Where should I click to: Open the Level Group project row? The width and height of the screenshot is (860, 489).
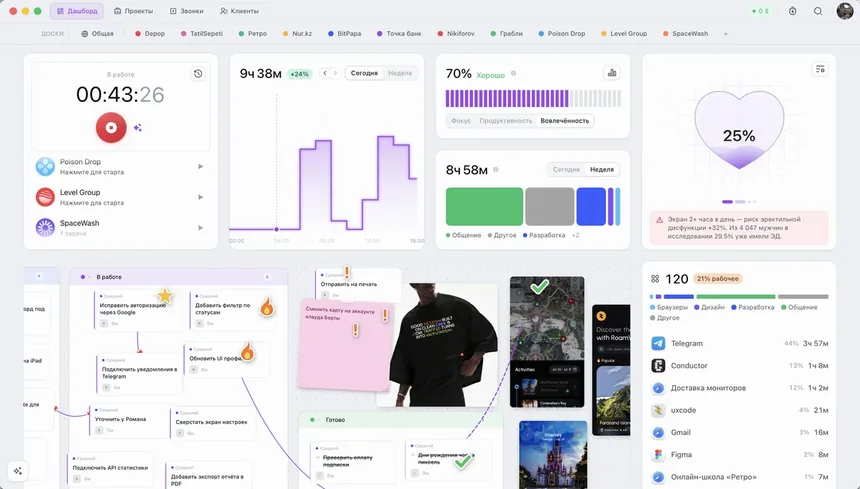(120, 197)
